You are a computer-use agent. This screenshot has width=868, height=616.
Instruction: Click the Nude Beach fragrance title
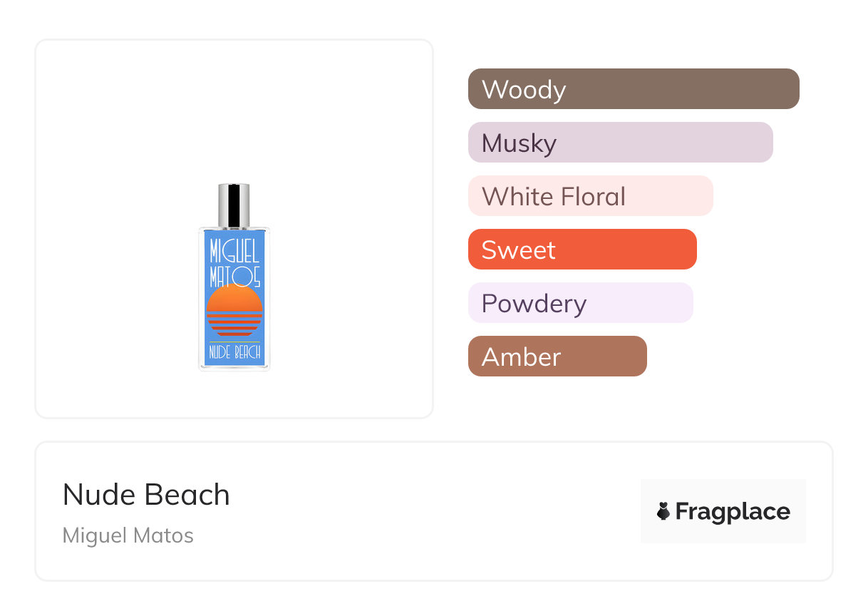146,495
